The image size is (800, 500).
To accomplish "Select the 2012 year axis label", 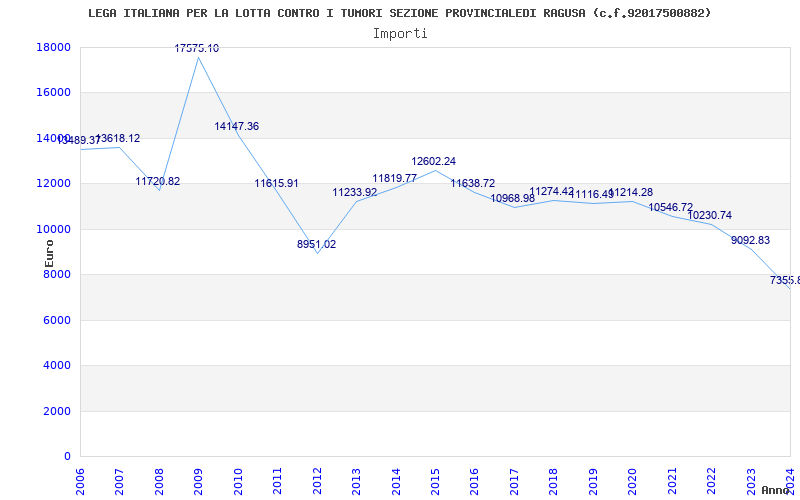I will 317,480.
